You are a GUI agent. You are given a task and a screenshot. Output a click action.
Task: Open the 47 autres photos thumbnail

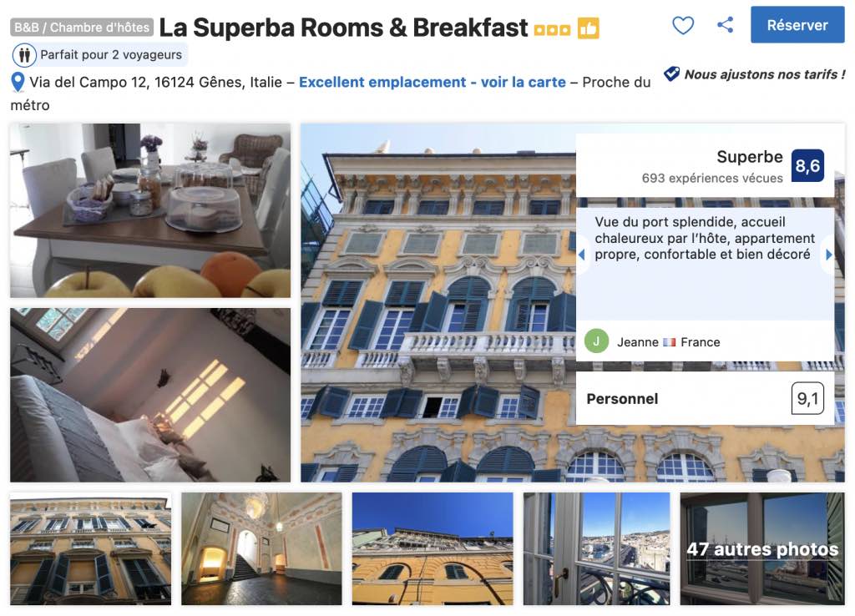pos(762,549)
